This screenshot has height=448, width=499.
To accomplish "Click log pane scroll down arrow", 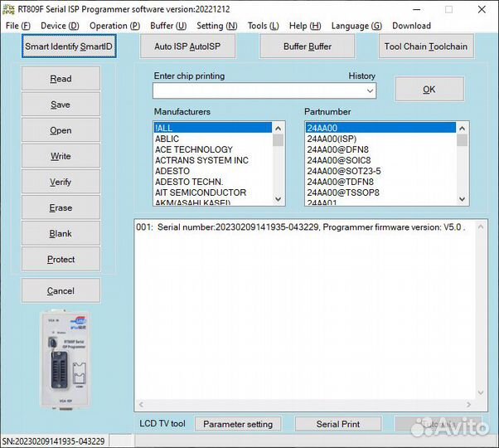I will tap(481, 392).
